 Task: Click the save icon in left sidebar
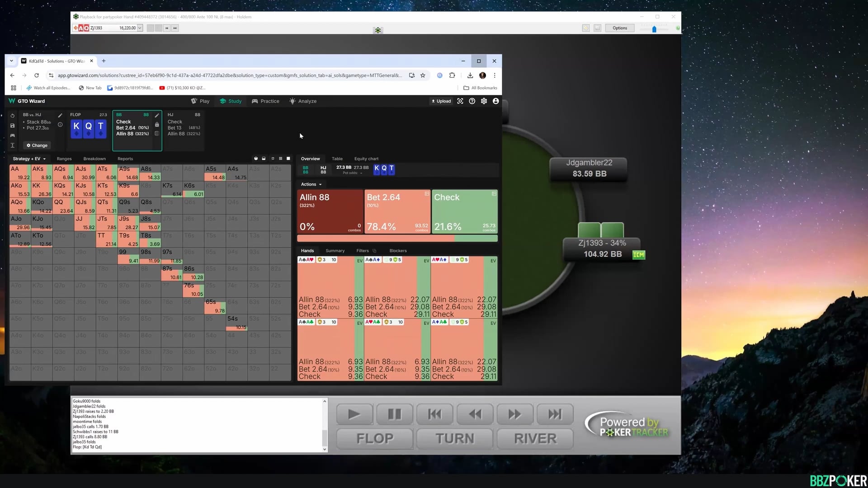(x=12, y=126)
